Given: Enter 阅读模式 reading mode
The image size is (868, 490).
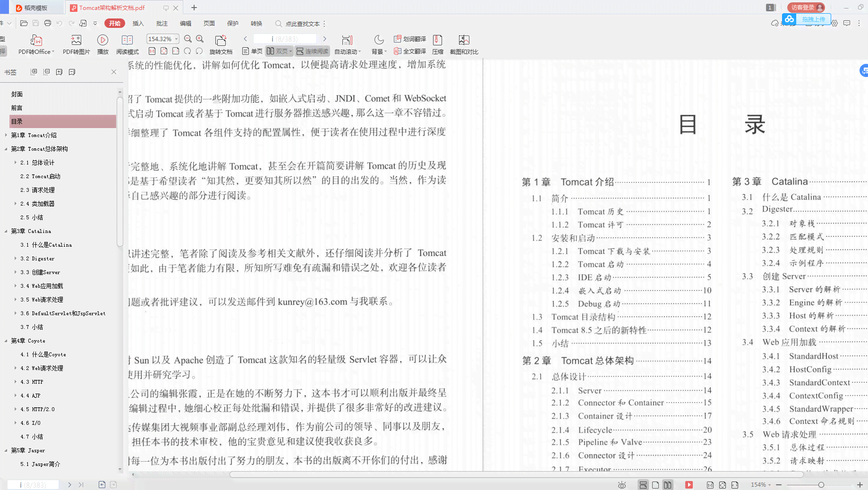Looking at the screenshot, I should (128, 45).
